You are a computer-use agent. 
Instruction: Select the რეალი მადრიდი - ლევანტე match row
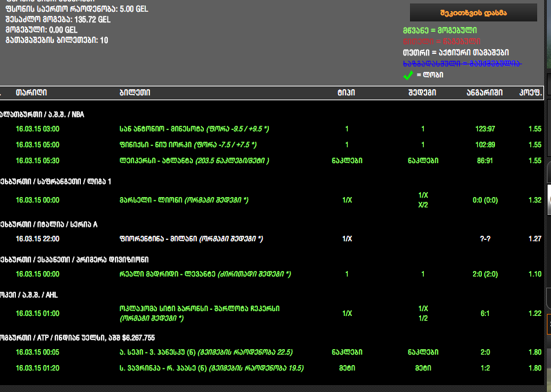pyautogui.click(x=272, y=274)
